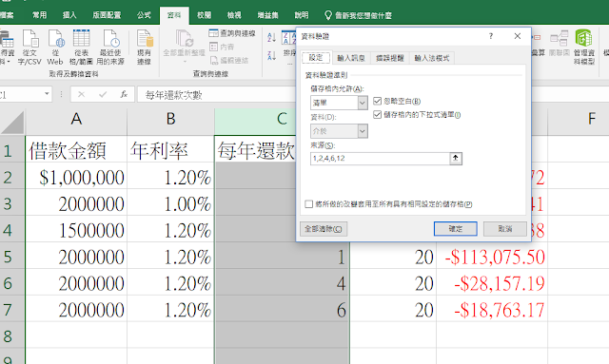Image resolution: width=609 pixels, height=364 pixels.
Task: Toggle 儲存格內的下拉式清單 checkbox
Action: pyautogui.click(x=377, y=114)
